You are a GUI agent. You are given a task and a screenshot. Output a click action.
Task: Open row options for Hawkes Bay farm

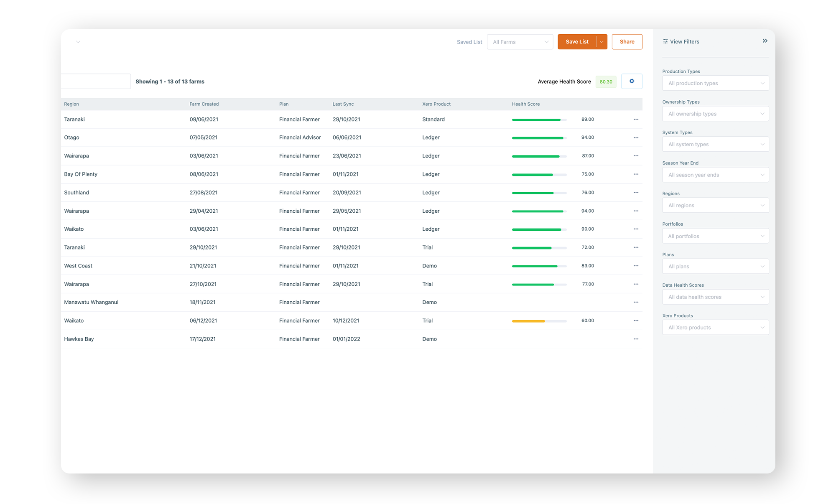[x=636, y=339]
